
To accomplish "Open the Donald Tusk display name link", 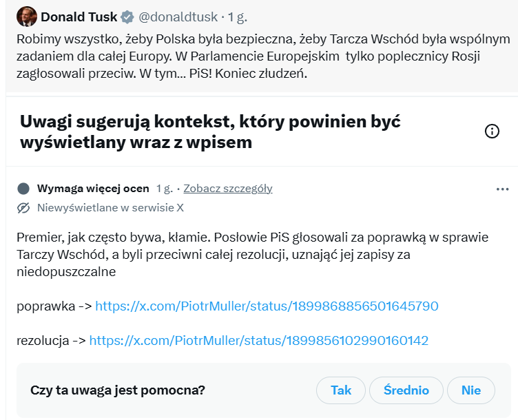I will (x=79, y=17).
